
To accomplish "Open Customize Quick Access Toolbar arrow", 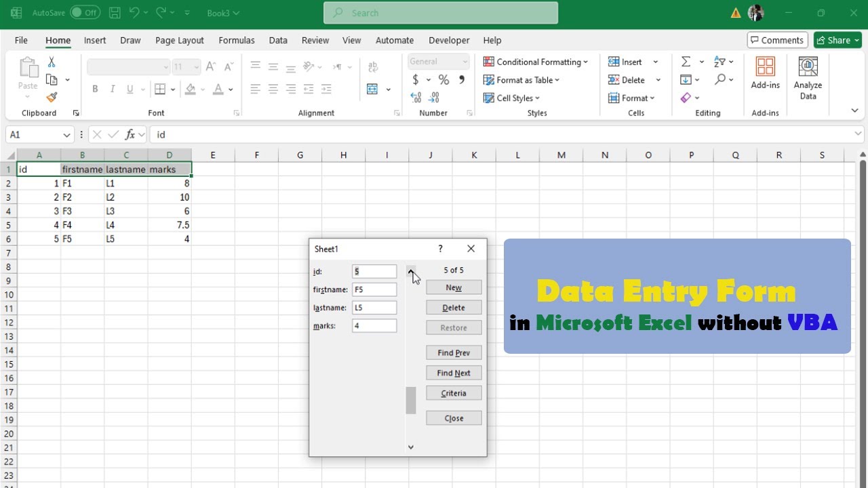I will click(x=188, y=13).
